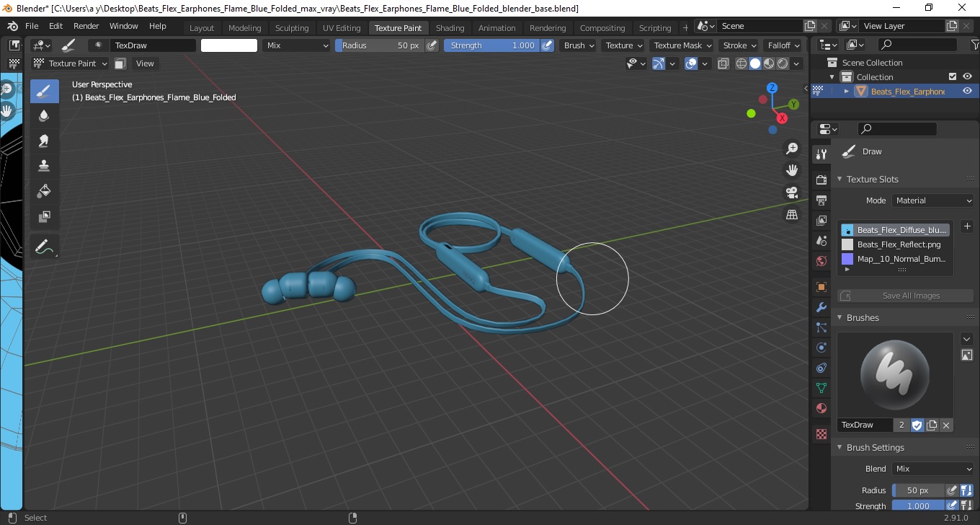The height and width of the screenshot is (525, 980).
Task: Hide the Collection with eye icon
Action: (x=967, y=77)
